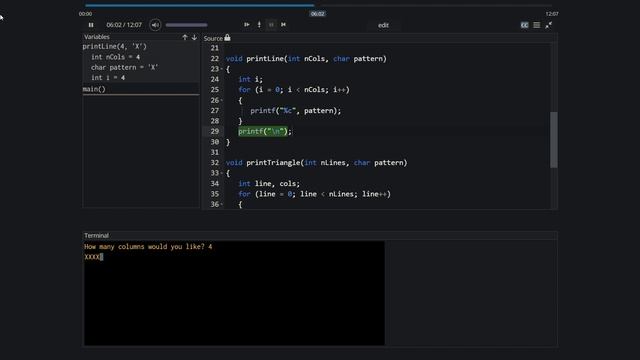Click the Source lock icon
The height and width of the screenshot is (360, 640).
[227, 38]
